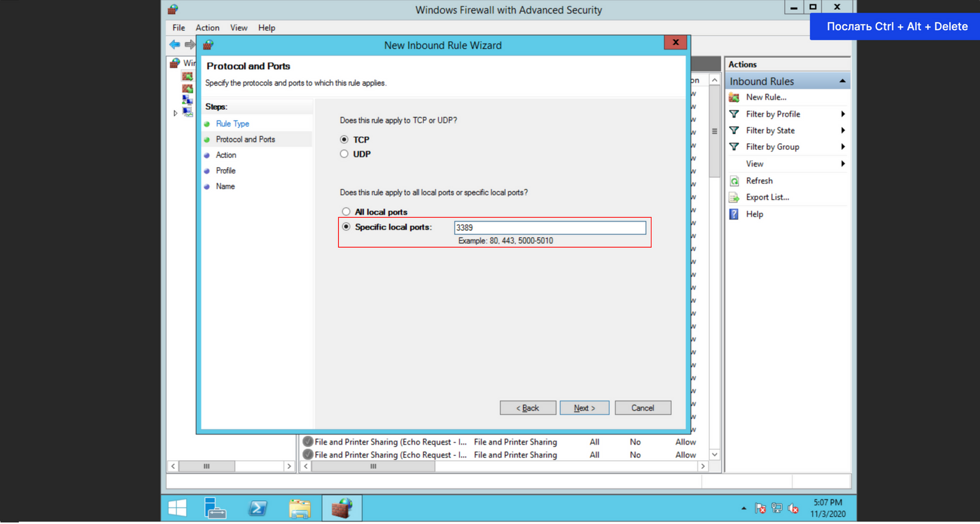
Task: Show hidden tray icons arrow
Action: tap(744, 508)
